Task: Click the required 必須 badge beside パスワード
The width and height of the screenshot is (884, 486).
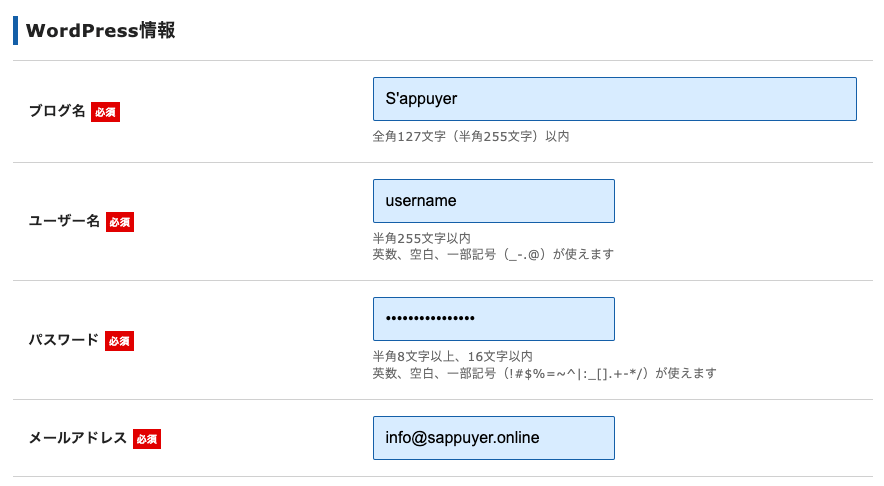Action: tap(119, 340)
